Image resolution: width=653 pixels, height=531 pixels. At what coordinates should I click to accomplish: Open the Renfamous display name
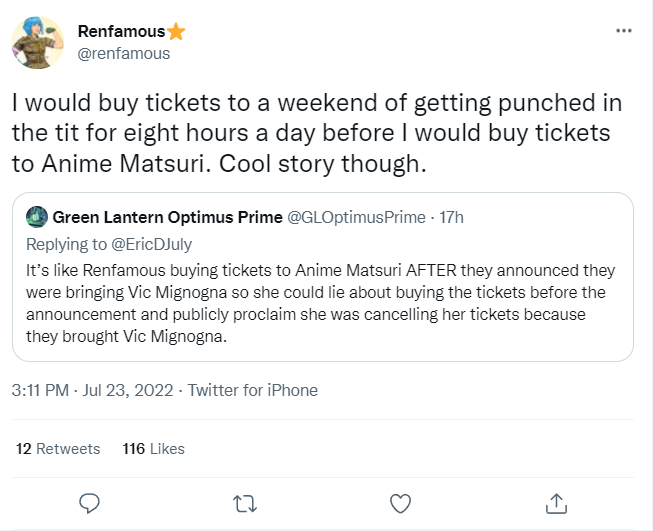pos(122,31)
